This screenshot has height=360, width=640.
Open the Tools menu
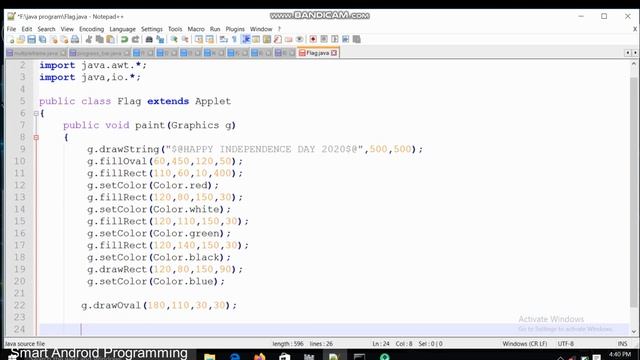(175, 29)
